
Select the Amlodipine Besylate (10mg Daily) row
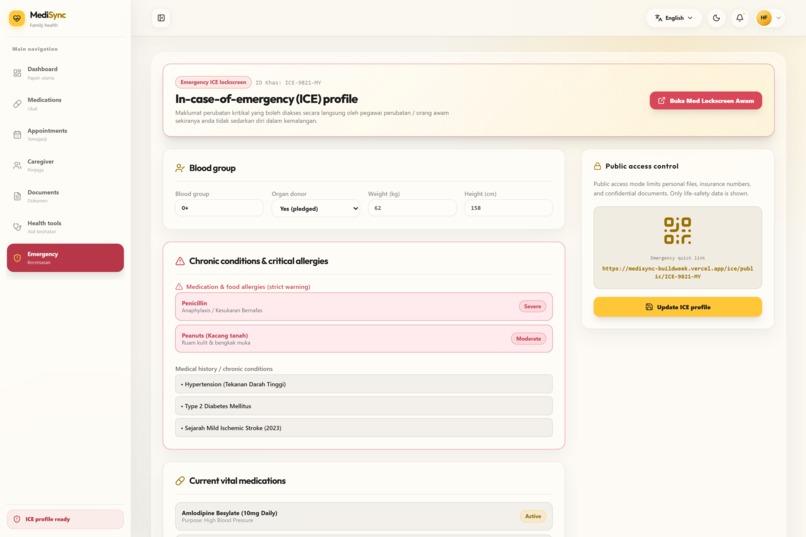364,516
